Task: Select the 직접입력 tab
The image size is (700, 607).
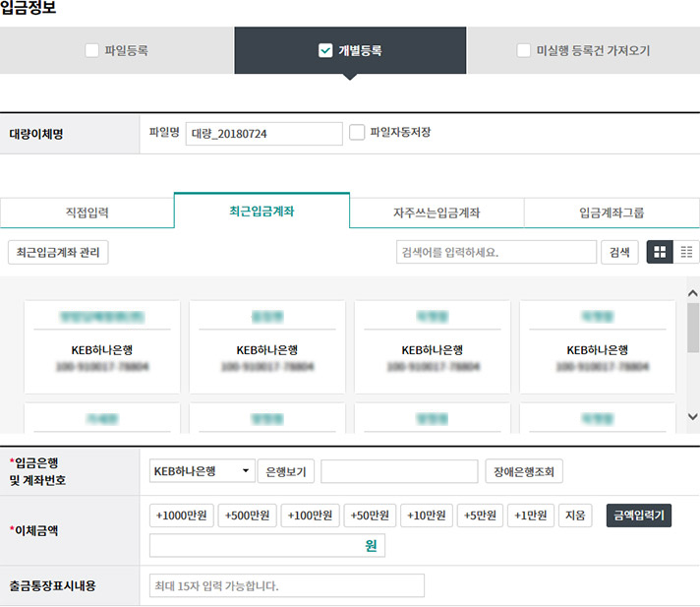Action: [87, 212]
